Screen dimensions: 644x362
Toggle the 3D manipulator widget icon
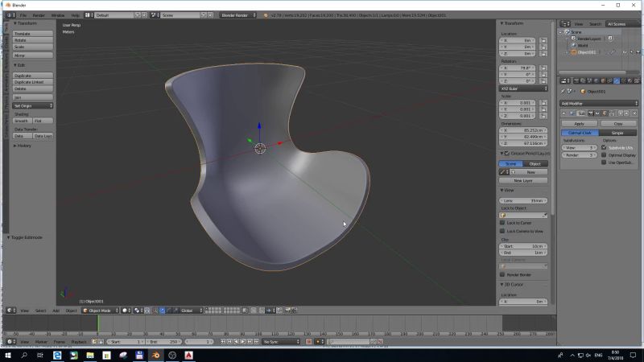click(155, 311)
